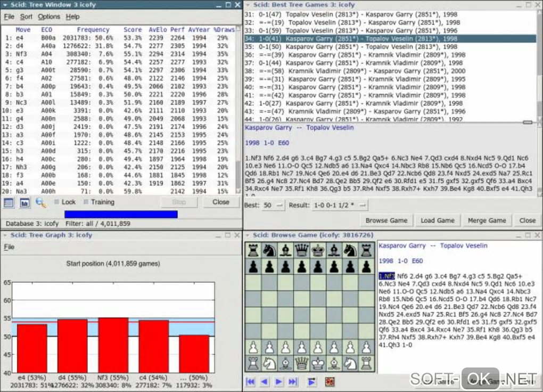Open window menu arrow of Browse Game title

click(x=248, y=235)
